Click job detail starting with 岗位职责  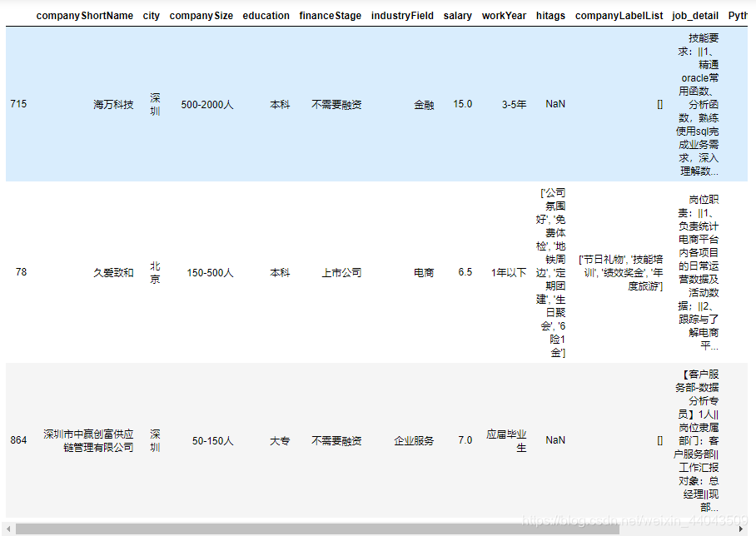(x=699, y=273)
